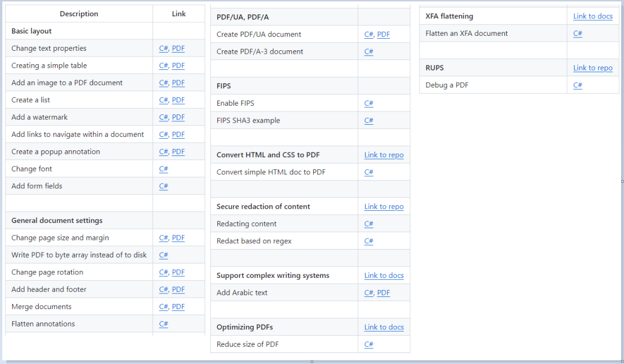Click C# link for Write PDF to byte array

pos(163,255)
